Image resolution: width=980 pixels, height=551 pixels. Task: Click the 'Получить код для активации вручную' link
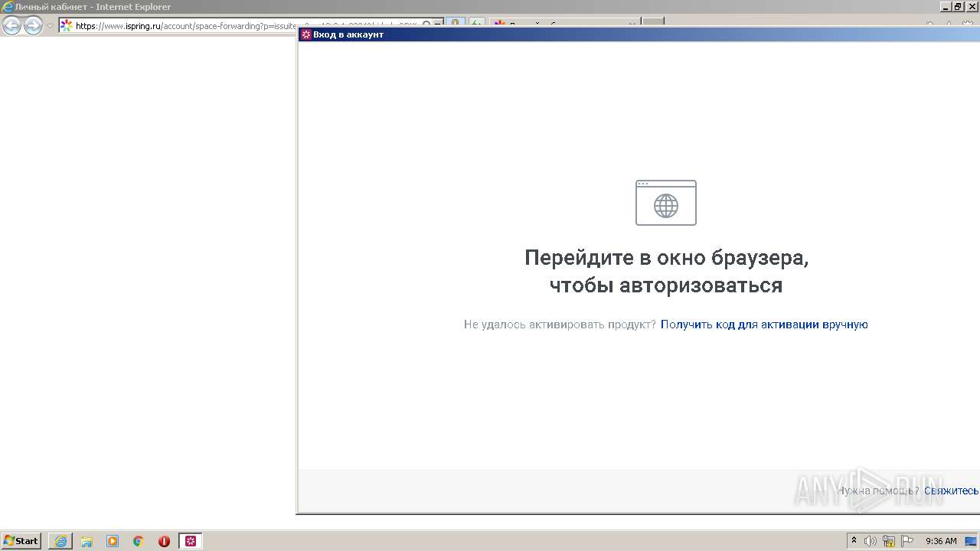pos(764,324)
